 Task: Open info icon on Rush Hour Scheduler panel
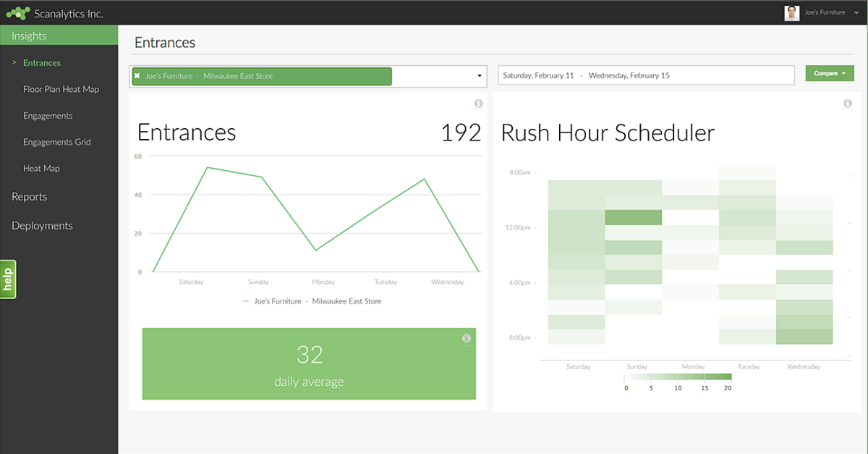(847, 104)
